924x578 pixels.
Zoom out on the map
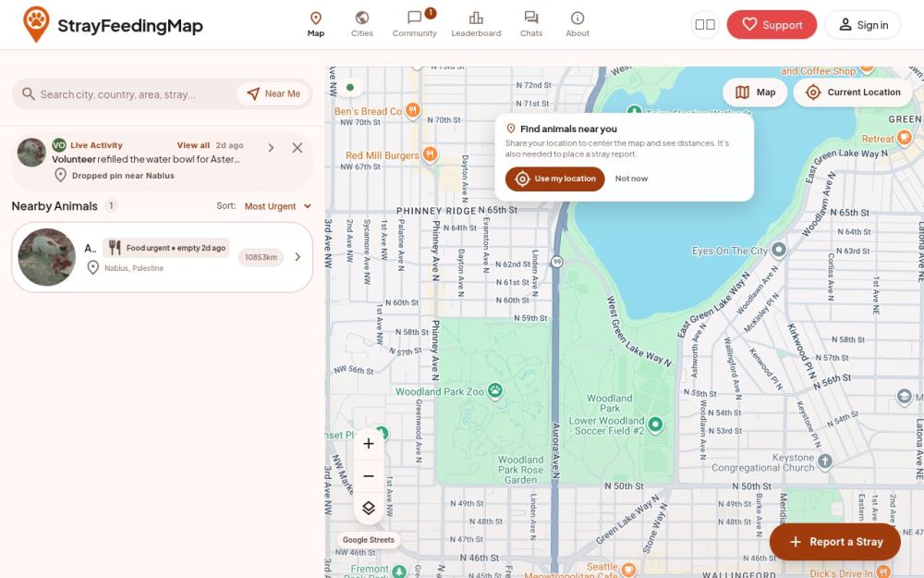click(x=369, y=476)
